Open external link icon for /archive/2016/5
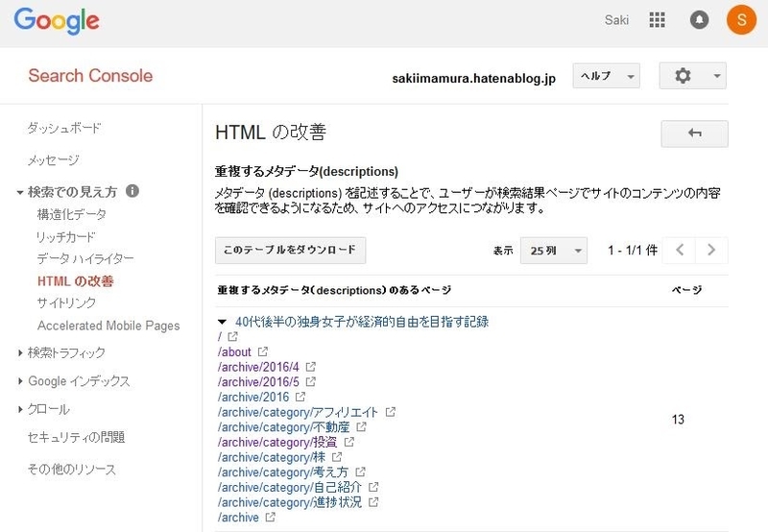The height and width of the screenshot is (532, 768). tap(310, 381)
